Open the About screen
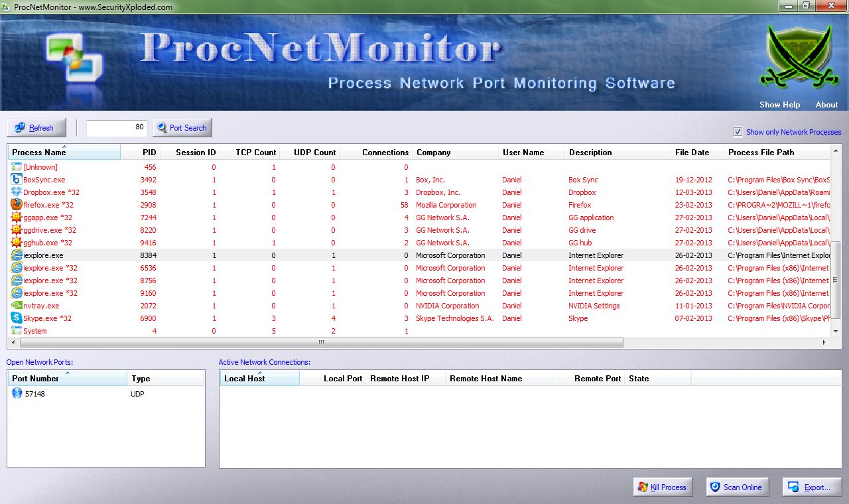849x504 pixels. tap(826, 104)
